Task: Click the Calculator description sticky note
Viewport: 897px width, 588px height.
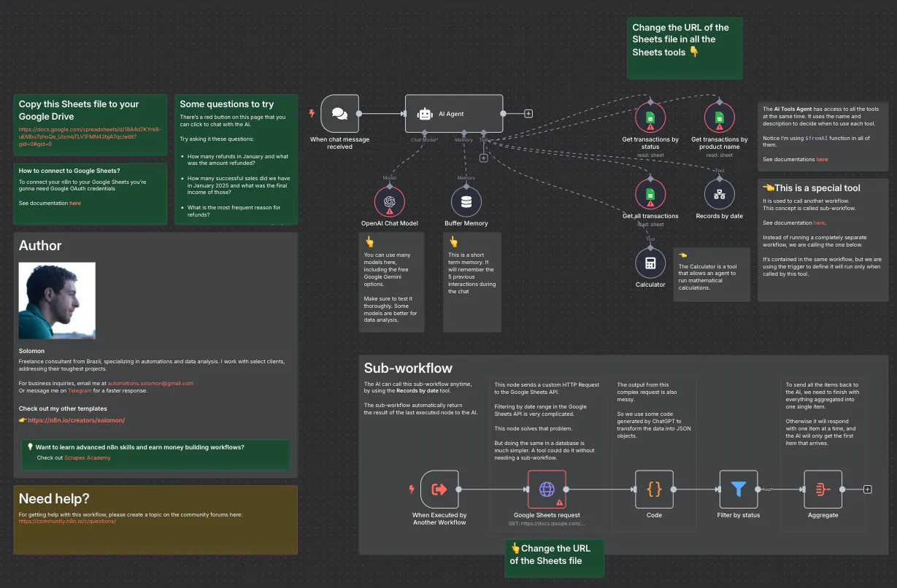Action: 712,273
